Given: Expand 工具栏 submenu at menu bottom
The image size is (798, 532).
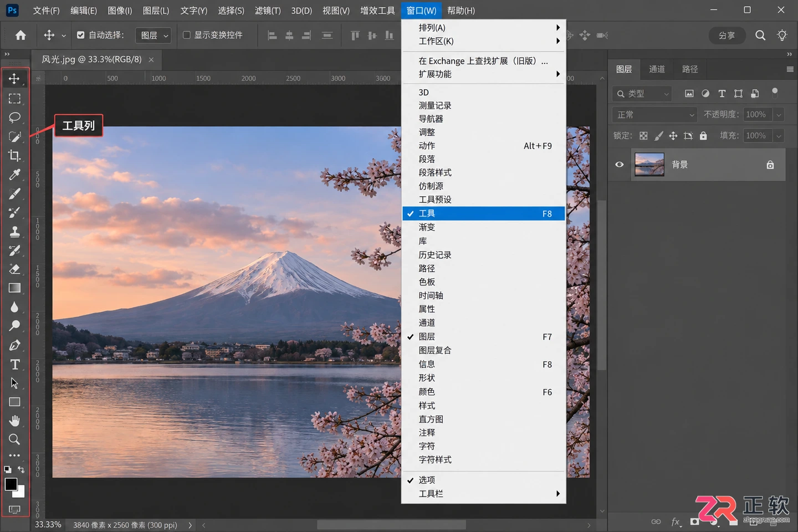Looking at the screenshot, I should point(483,494).
